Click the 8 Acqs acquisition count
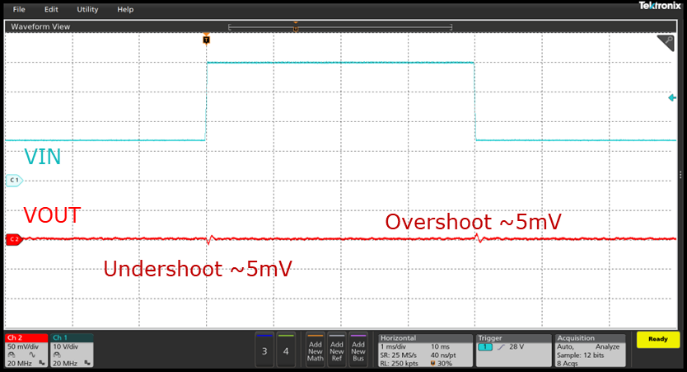Viewport: 687px width, 372px height. tap(567, 363)
